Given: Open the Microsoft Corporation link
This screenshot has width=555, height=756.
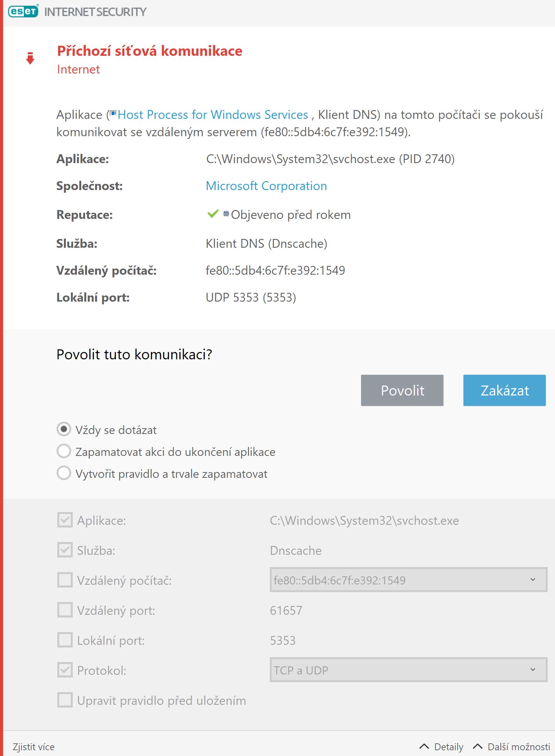Looking at the screenshot, I should [266, 186].
